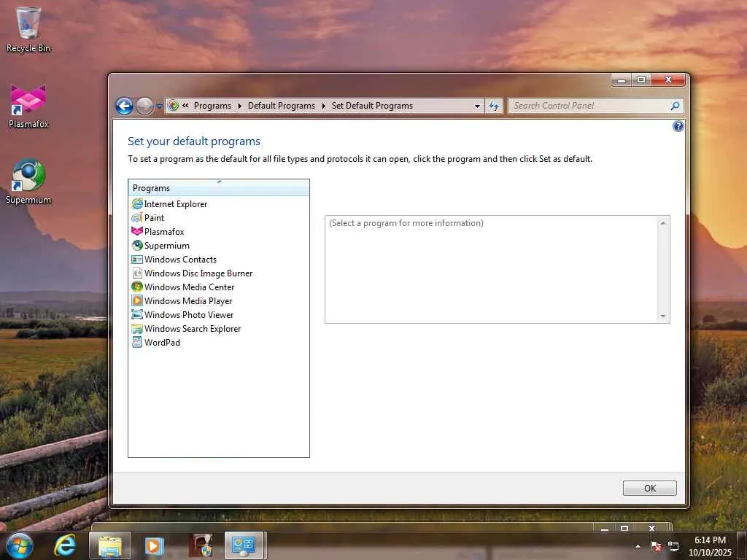The image size is (747, 560).
Task: Click the Paint palette icon in Programs list
Action: point(137,217)
